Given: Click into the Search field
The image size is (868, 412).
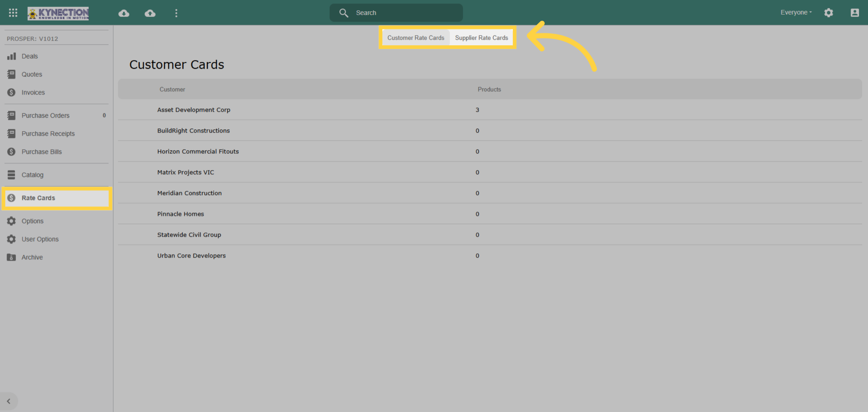Looking at the screenshot, I should point(396,13).
